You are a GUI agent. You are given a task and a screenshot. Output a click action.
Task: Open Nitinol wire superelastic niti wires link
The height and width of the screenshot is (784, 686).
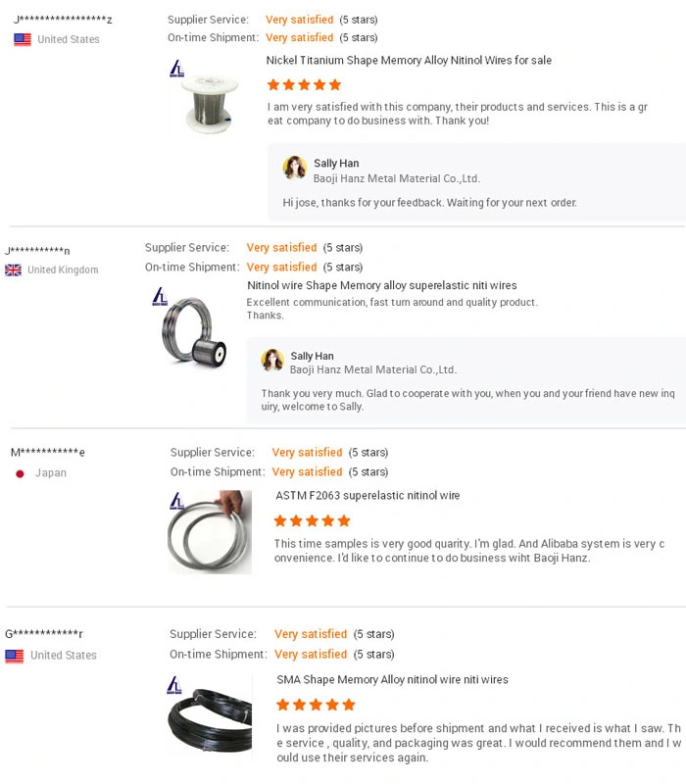pos(381,286)
